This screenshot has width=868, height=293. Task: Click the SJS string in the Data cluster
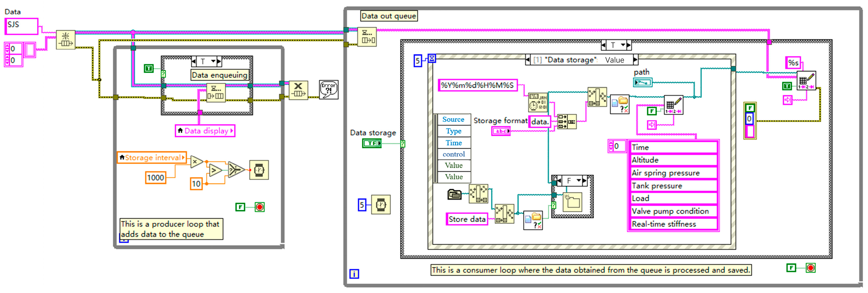coord(21,26)
